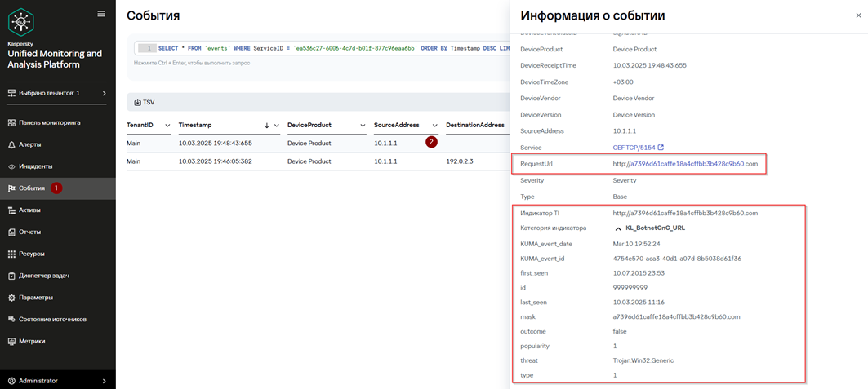Expand the Выбрано тенантов chevron
This screenshot has height=389, width=868.
104,93
